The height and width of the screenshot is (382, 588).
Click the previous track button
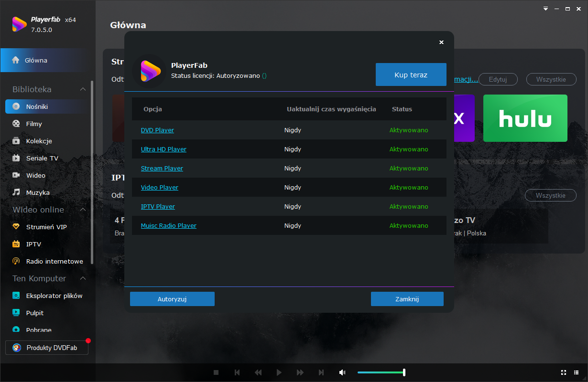click(237, 372)
